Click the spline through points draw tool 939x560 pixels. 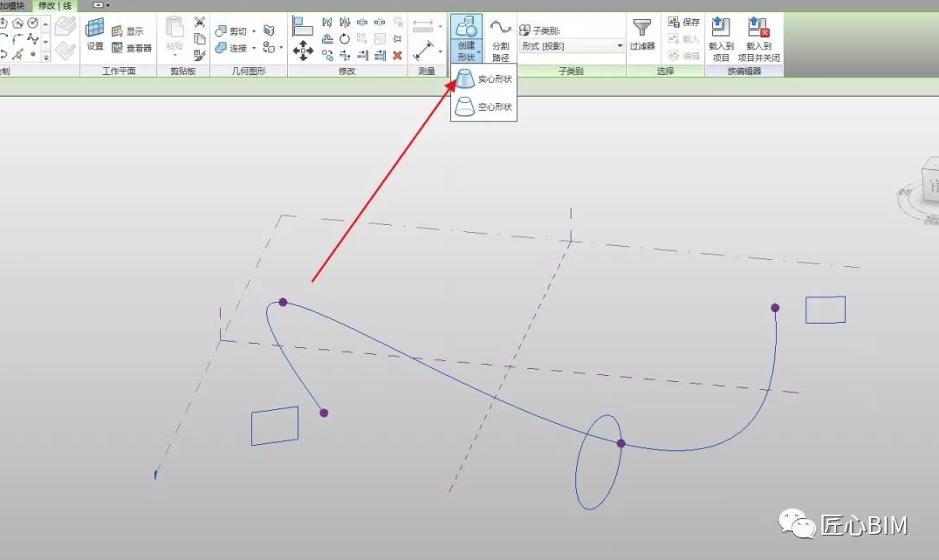[33, 39]
